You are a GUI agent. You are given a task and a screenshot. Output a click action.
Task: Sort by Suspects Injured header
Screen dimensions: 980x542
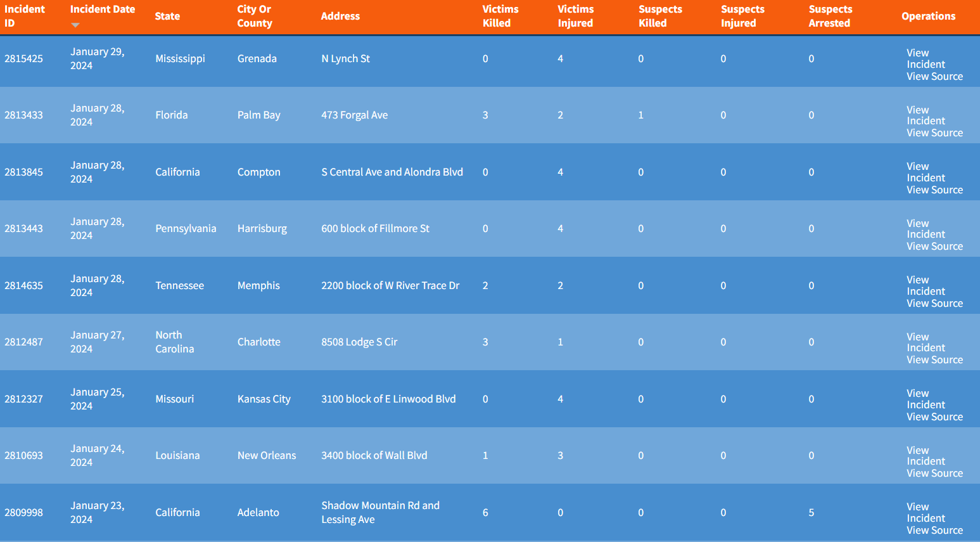coord(742,16)
